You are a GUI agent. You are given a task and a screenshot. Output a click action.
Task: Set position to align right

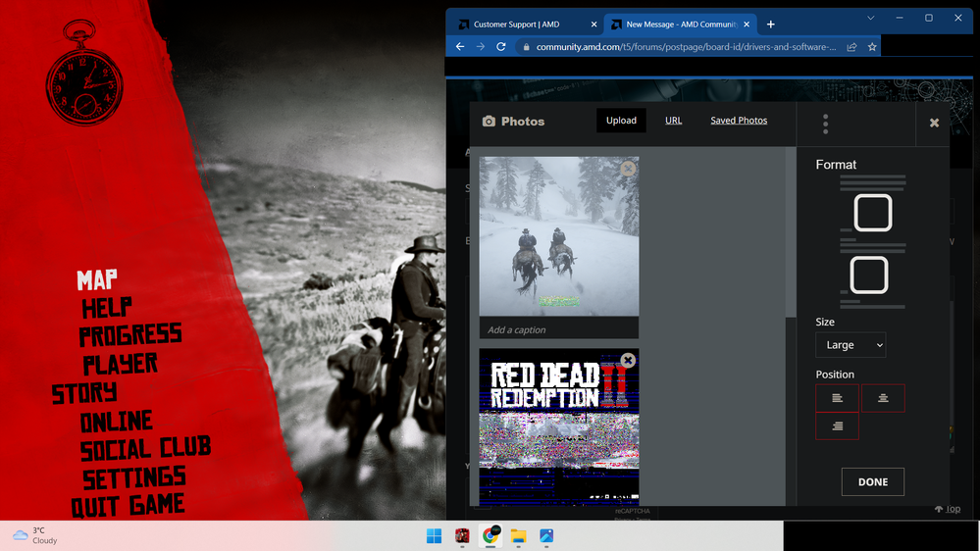pos(837,426)
